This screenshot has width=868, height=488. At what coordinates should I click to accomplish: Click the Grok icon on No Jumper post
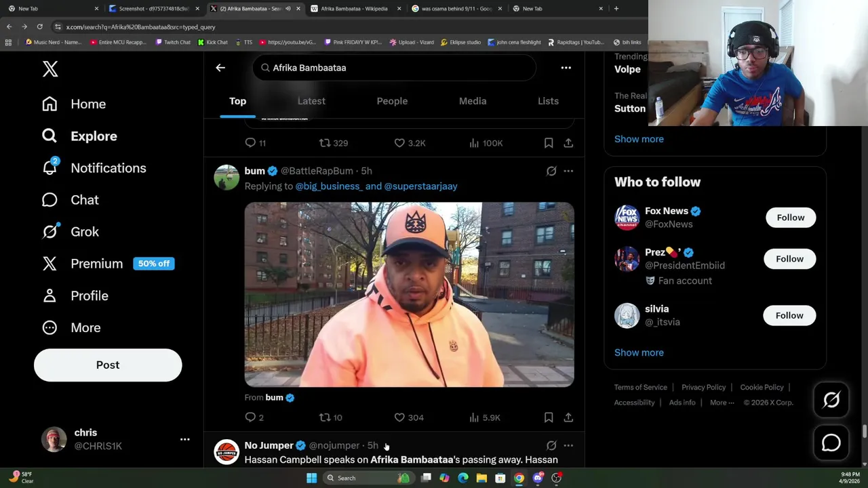[551, 445]
